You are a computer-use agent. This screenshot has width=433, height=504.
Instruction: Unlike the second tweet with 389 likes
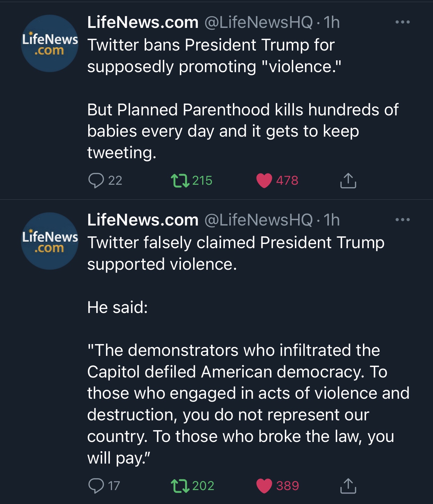click(264, 486)
